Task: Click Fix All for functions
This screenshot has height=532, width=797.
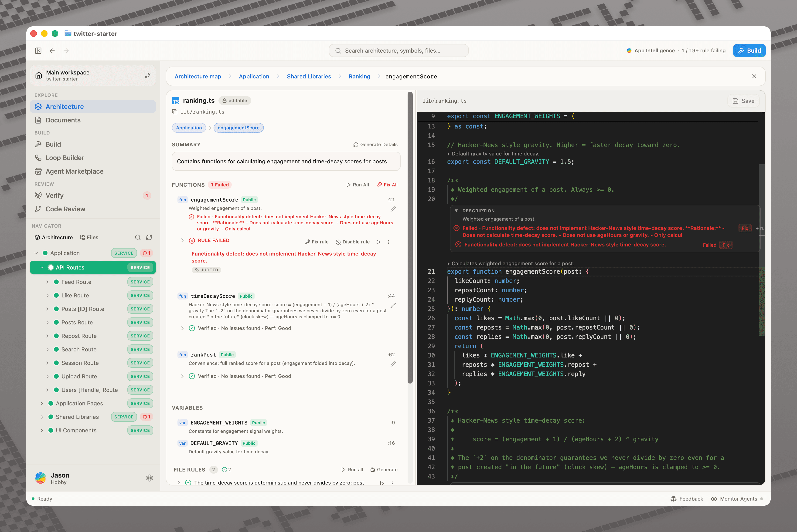Action: [x=387, y=185]
